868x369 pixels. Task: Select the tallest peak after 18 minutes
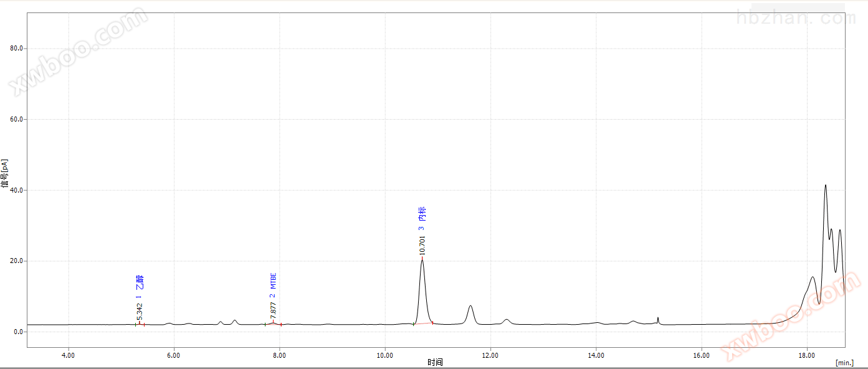[x=826, y=186]
